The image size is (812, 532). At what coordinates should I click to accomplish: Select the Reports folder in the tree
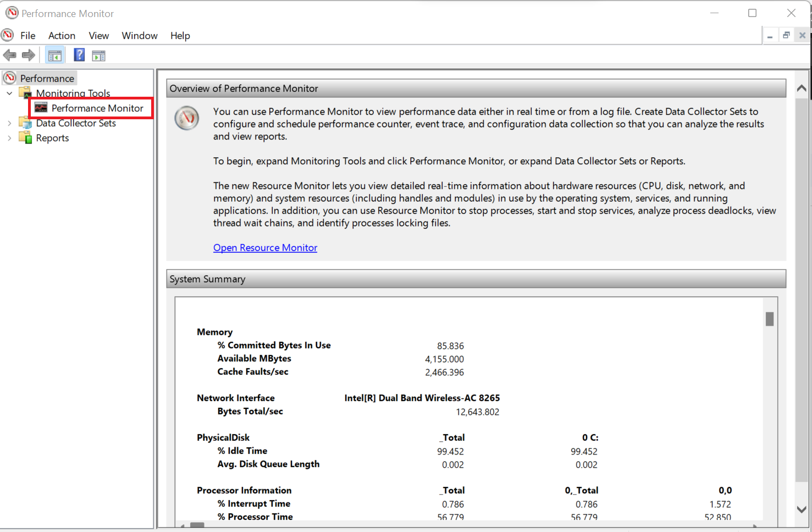(x=52, y=138)
